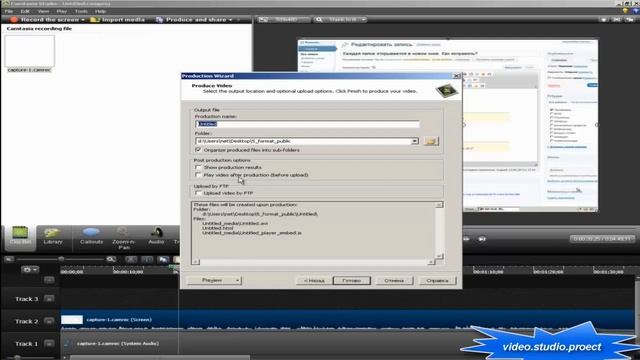Open the Folder path dropdown
This screenshot has height=360, width=640.
(415, 141)
